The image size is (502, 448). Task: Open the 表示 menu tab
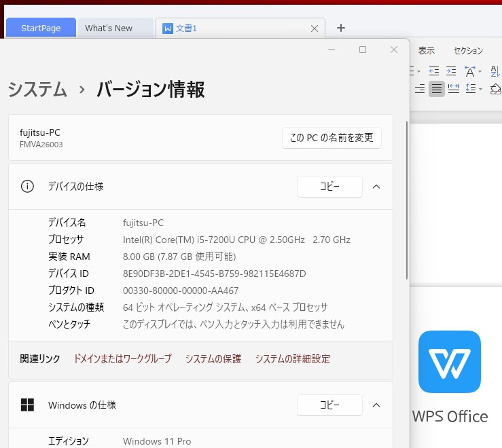[x=426, y=50]
